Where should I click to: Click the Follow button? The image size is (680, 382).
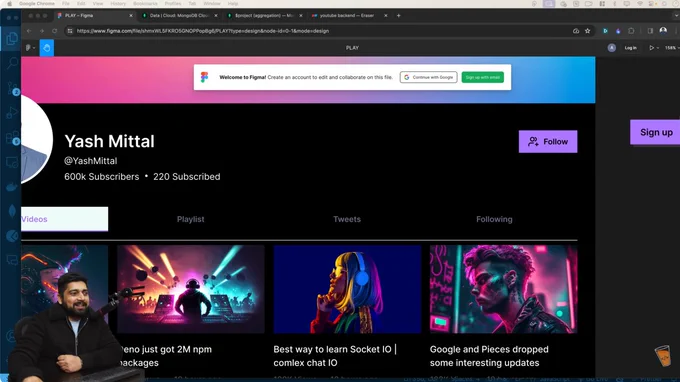pos(548,141)
